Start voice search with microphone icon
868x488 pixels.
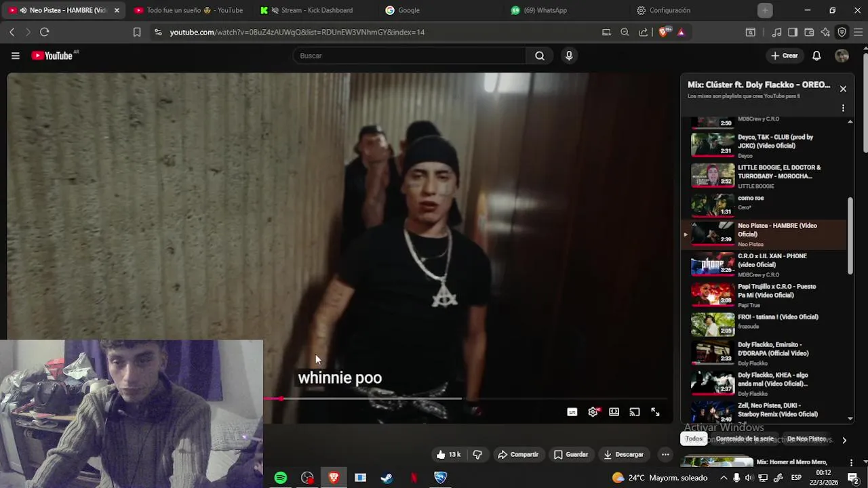(x=569, y=56)
